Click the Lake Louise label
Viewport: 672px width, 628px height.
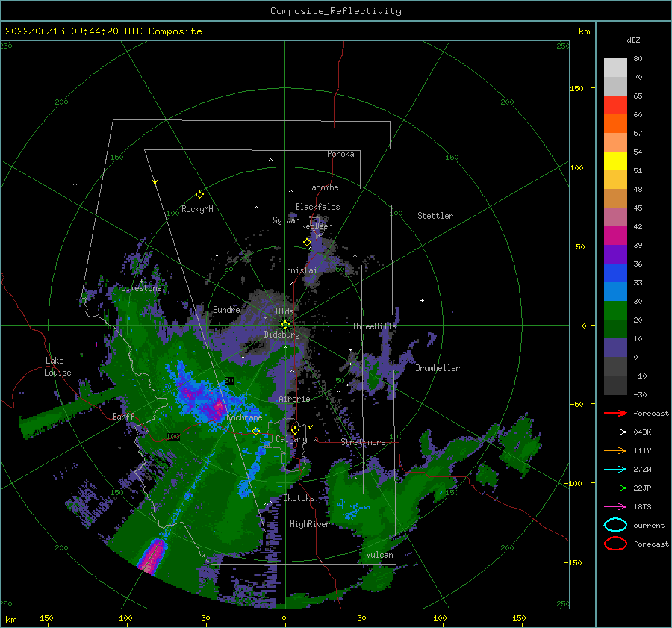pyautogui.click(x=57, y=367)
